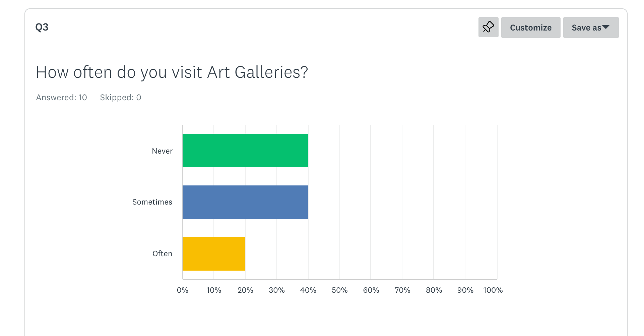Click the Skipped: 0 count
Viewport: 644px width, 336px height.
(120, 97)
